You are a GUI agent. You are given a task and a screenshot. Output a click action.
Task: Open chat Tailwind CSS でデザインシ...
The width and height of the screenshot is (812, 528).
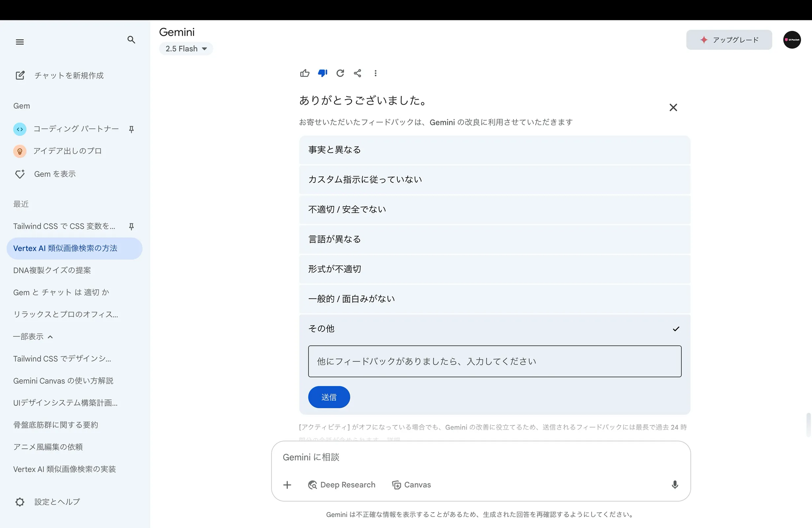(x=62, y=359)
